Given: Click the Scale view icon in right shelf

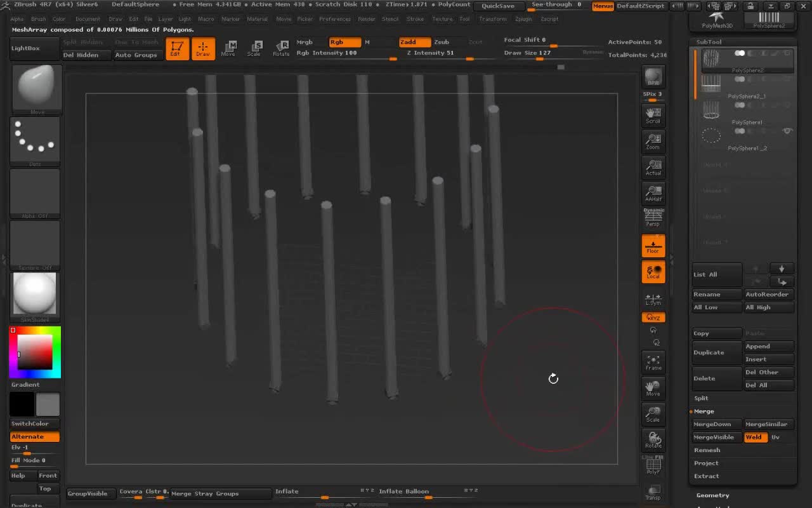Looking at the screenshot, I should 653,414.
